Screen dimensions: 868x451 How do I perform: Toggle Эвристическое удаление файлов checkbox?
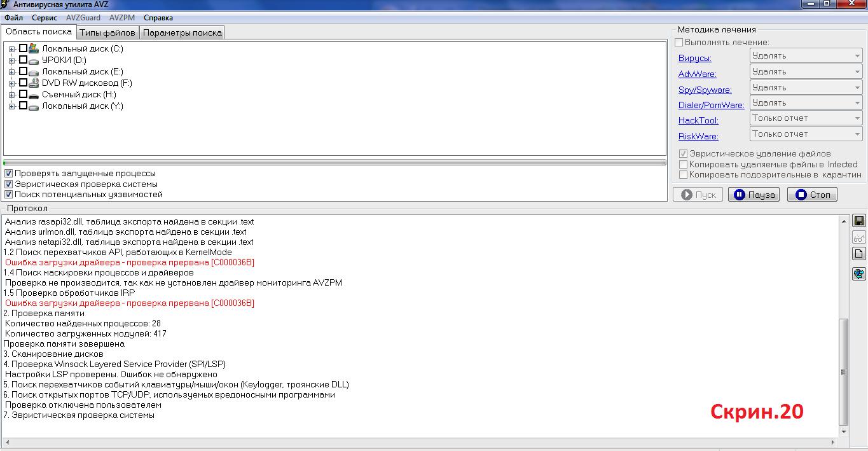[x=684, y=154]
